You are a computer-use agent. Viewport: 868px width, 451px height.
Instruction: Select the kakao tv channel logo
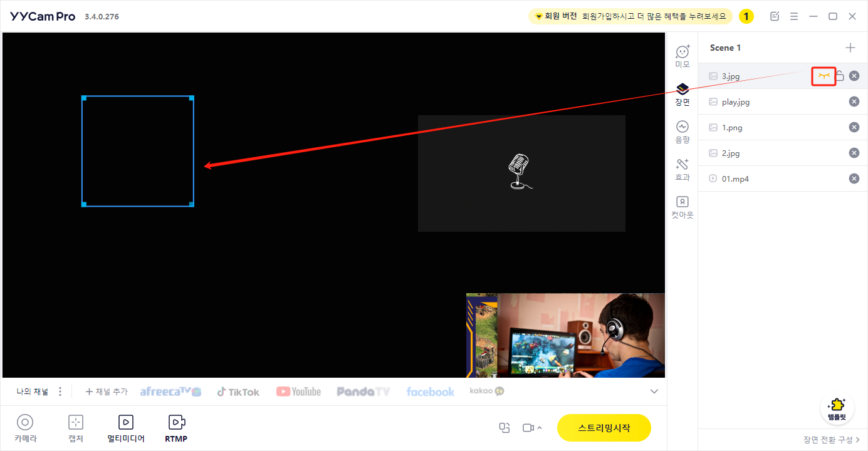(487, 391)
